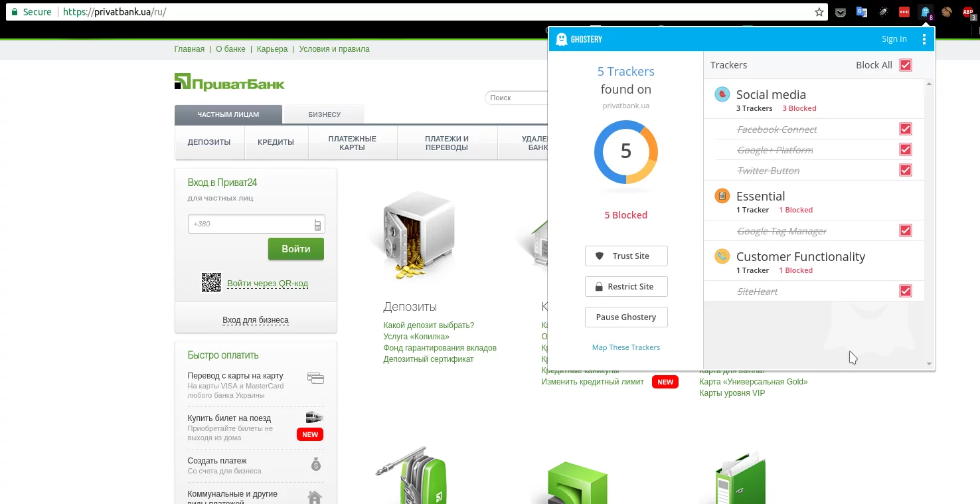980x504 pixels.
Task: Open Google Translate extension icon
Action: tap(862, 12)
